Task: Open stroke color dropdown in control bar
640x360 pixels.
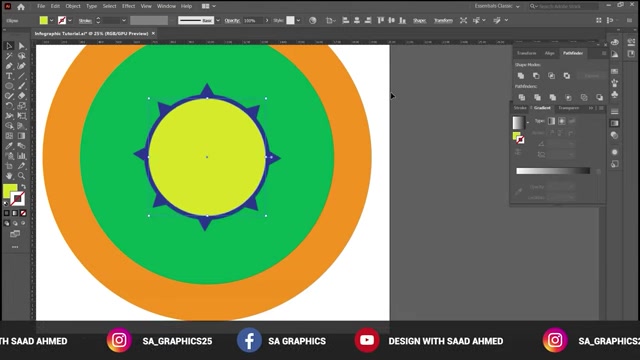Action: click(70, 20)
